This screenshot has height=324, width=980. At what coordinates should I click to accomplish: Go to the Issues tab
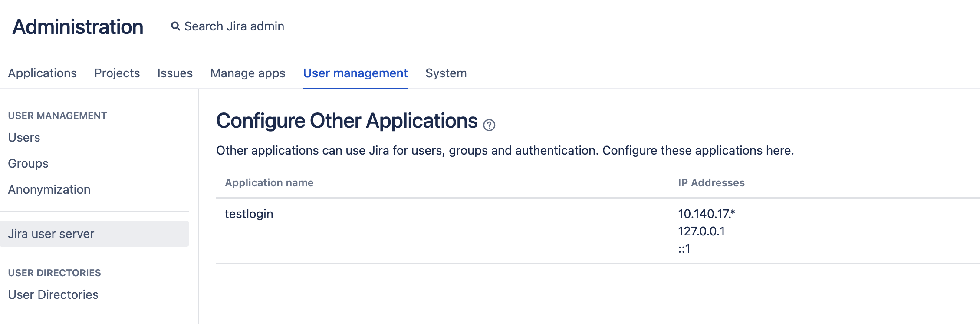[175, 73]
